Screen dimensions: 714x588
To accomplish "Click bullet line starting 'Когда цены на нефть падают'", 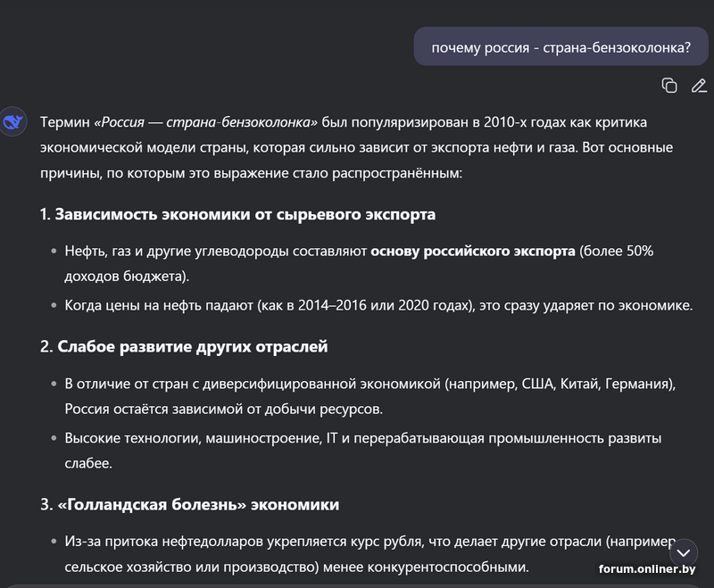I will [x=378, y=305].
